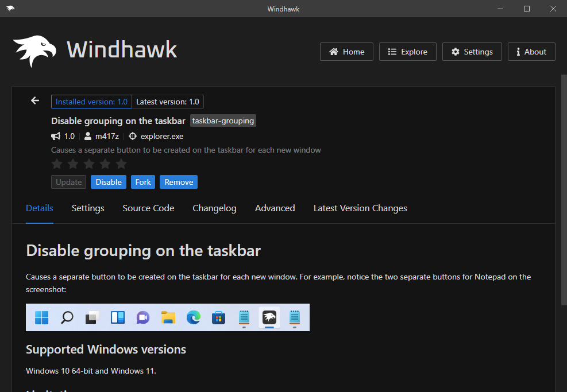
Task: Click the megaphone version icon next to 1.0
Action: (56, 136)
